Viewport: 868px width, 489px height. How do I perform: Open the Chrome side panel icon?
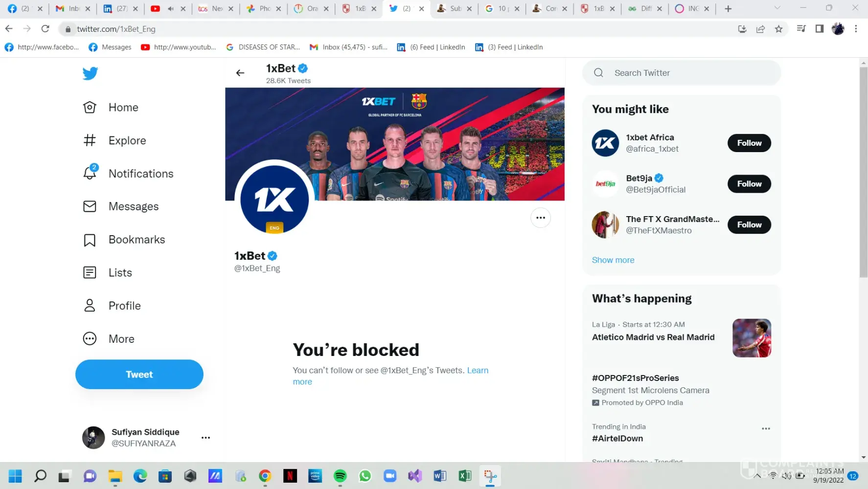[820, 29]
